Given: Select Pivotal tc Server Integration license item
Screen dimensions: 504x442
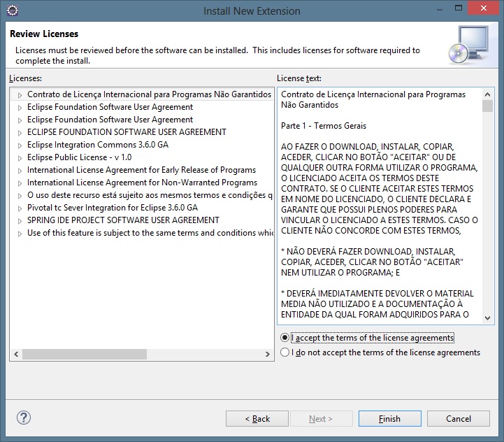Looking at the screenshot, I should point(112,208).
